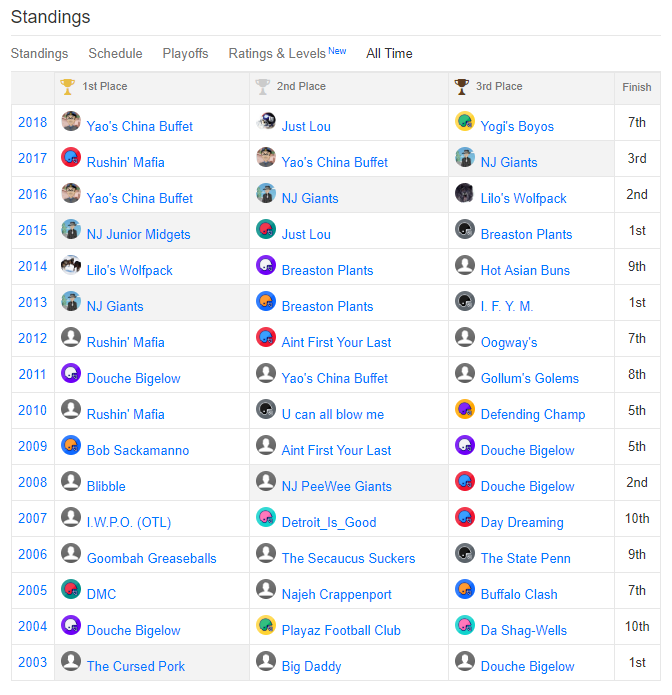The height and width of the screenshot is (695, 672).
Task: Click the DMC helmet icon in the 2005 row
Action: click(71, 589)
